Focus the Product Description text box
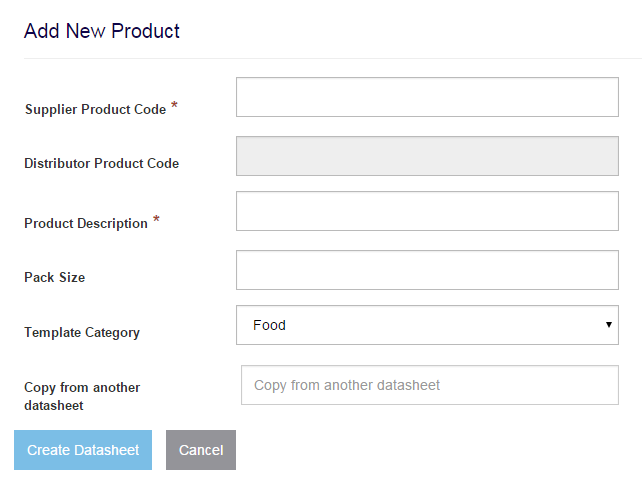The width and height of the screenshot is (642, 488). pos(427,211)
